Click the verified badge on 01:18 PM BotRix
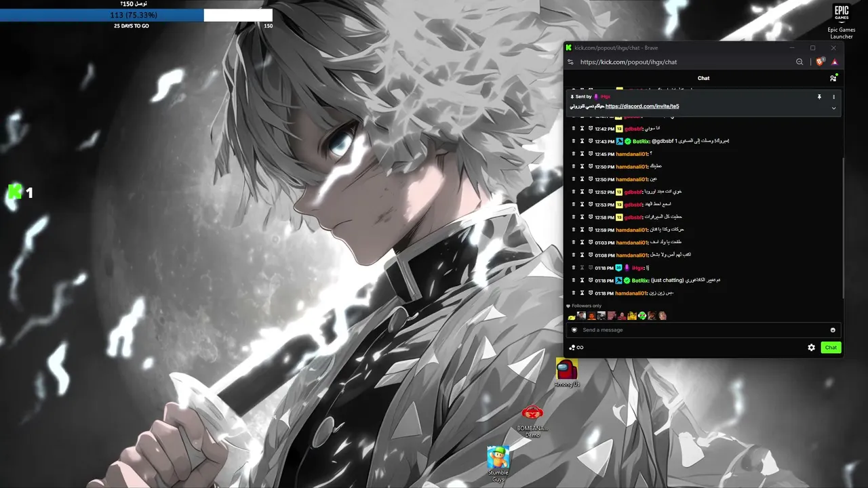Image resolution: width=868 pixels, height=488 pixels. (x=627, y=281)
